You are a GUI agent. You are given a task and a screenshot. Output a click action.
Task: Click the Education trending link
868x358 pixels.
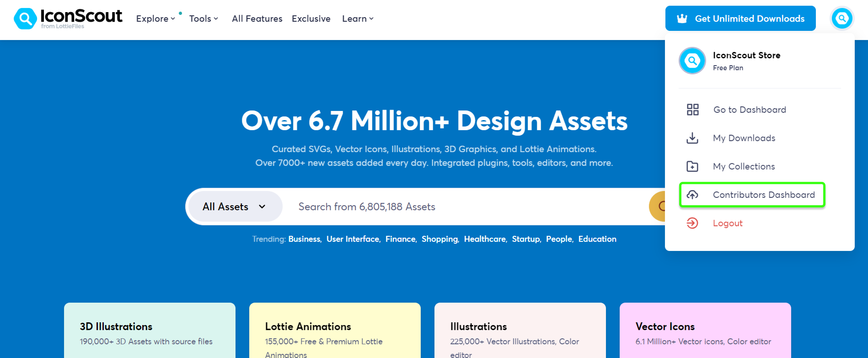(x=597, y=239)
